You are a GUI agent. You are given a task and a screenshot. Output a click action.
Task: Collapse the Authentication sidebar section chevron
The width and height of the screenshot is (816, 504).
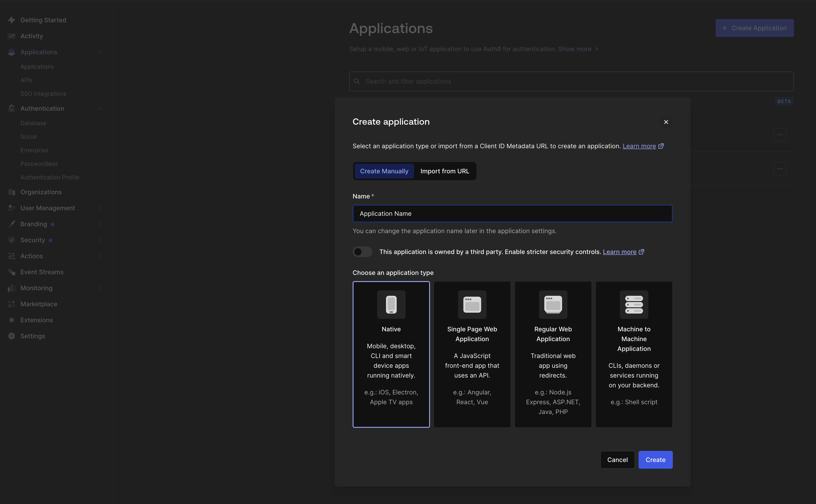click(x=100, y=108)
